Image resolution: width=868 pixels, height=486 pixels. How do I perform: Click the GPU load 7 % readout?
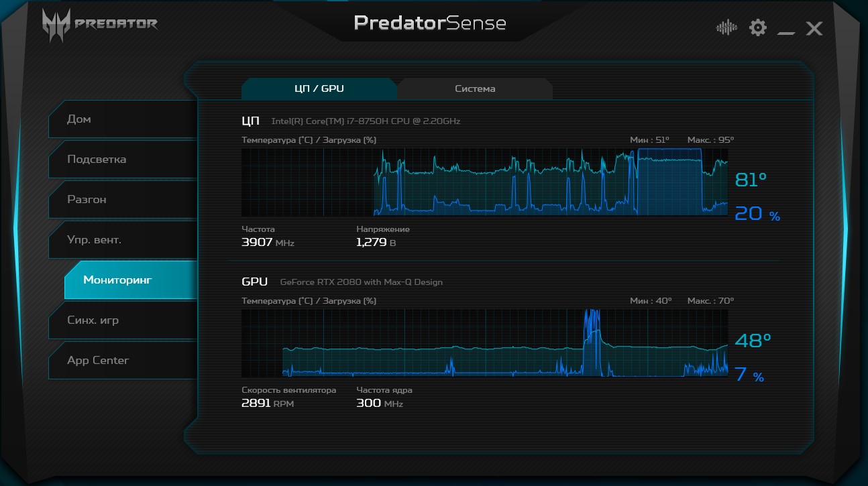749,375
